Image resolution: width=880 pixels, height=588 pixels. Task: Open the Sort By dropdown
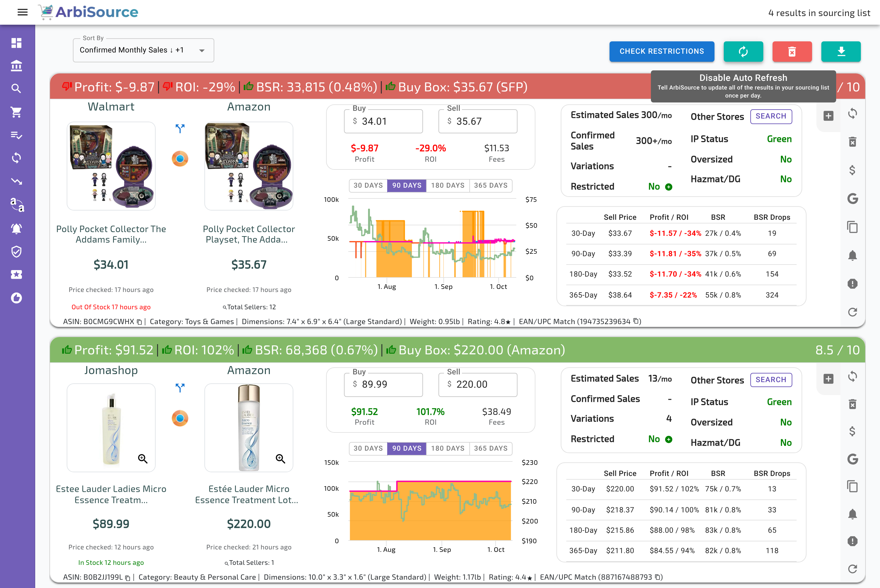pyautogui.click(x=143, y=50)
